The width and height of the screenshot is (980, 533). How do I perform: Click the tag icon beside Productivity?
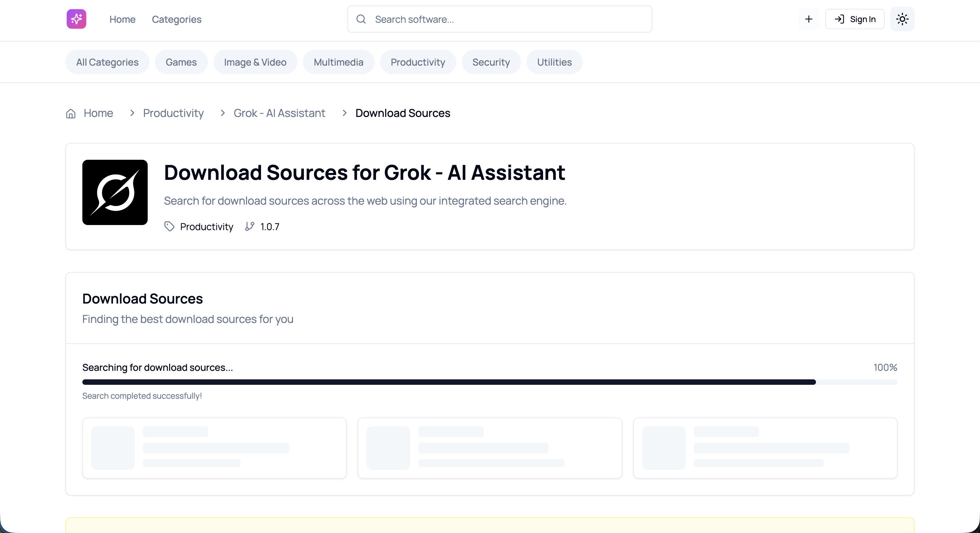pos(169,227)
